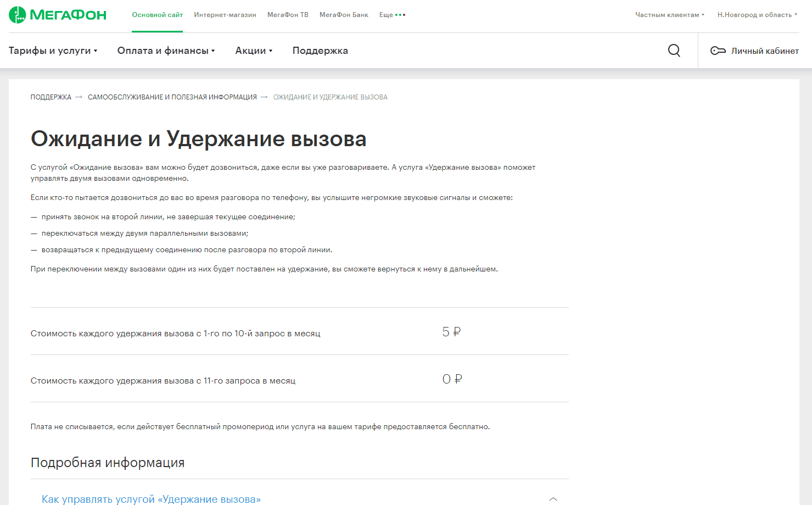Expand Оплата и финансы menu
The width and height of the screenshot is (812, 505).
[x=166, y=51]
